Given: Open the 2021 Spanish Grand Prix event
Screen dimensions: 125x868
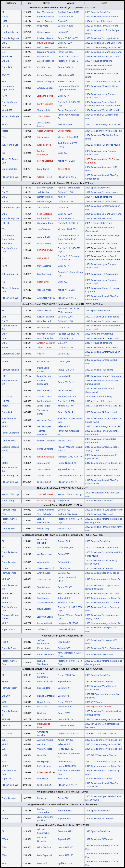Looking at the screenshot, I should (x=97, y=188).
